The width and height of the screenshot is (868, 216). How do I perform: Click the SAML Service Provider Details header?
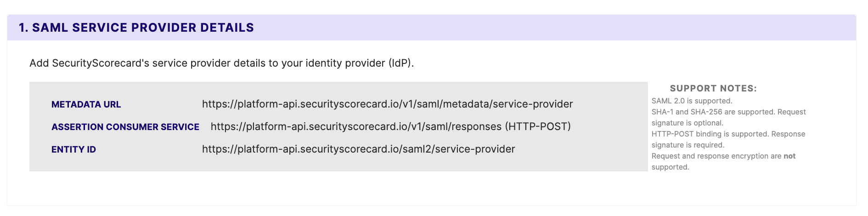pyautogui.click(x=136, y=28)
